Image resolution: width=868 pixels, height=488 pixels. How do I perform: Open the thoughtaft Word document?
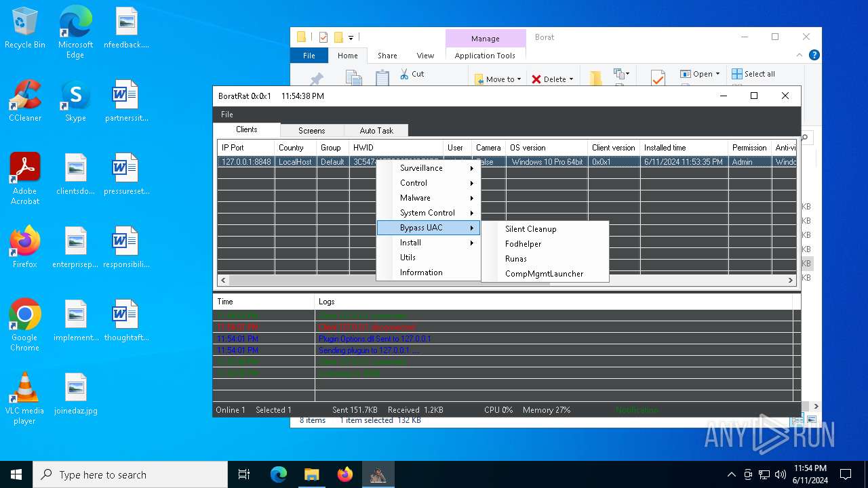coord(126,321)
